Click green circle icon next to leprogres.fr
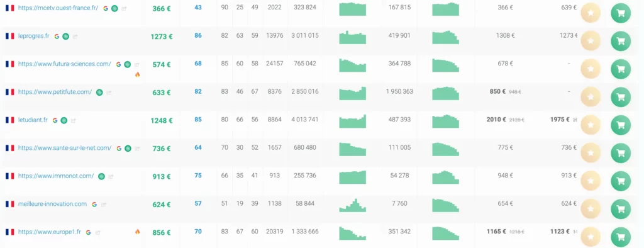The width and height of the screenshot is (644, 248). [65, 36]
